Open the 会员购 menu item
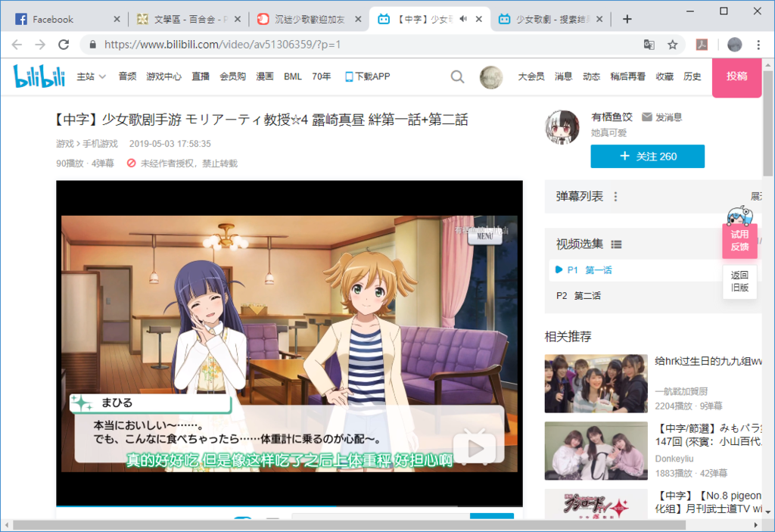The height and width of the screenshot is (532, 775). 233,76
